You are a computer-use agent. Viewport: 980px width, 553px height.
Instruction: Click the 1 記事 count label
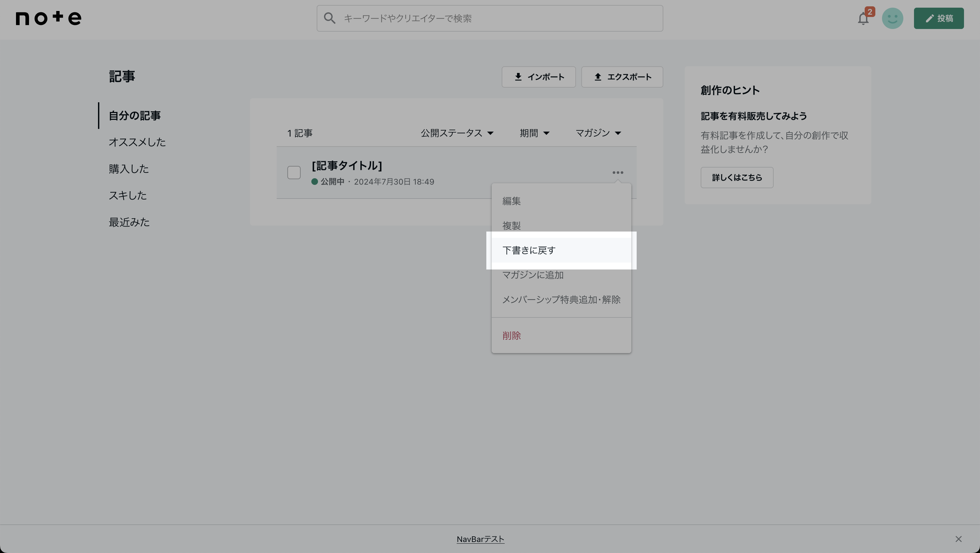pos(300,133)
